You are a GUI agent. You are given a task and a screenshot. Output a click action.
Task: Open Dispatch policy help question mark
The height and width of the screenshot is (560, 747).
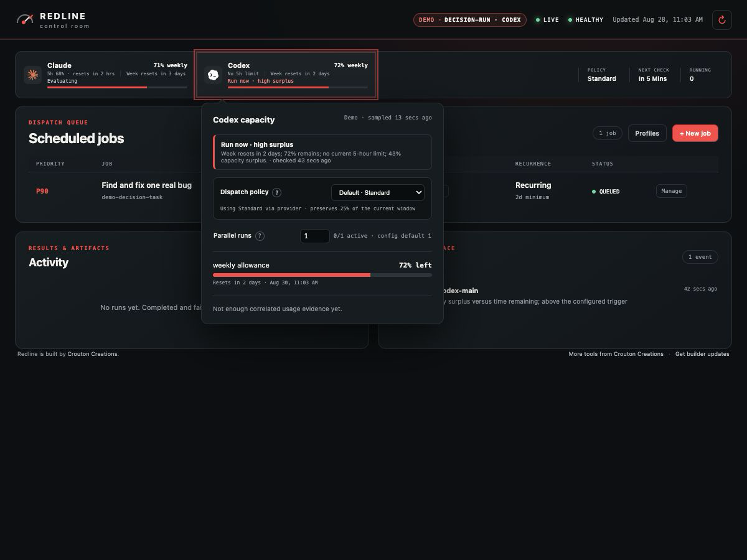click(277, 193)
